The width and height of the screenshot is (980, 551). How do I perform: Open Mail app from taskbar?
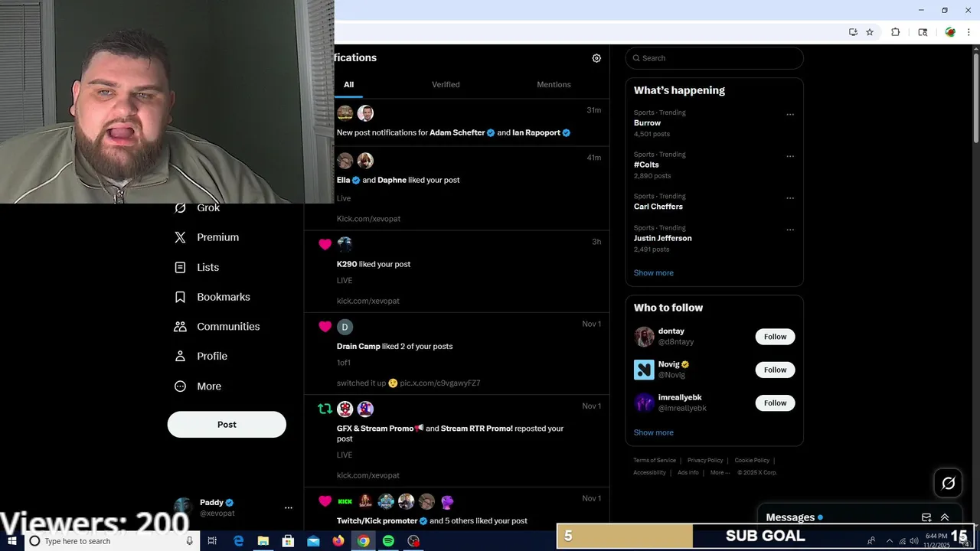313,541
